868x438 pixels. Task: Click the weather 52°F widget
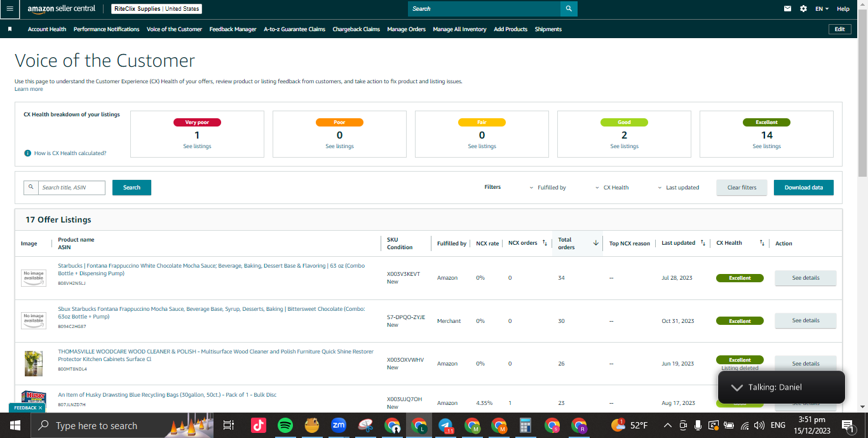(630, 425)
